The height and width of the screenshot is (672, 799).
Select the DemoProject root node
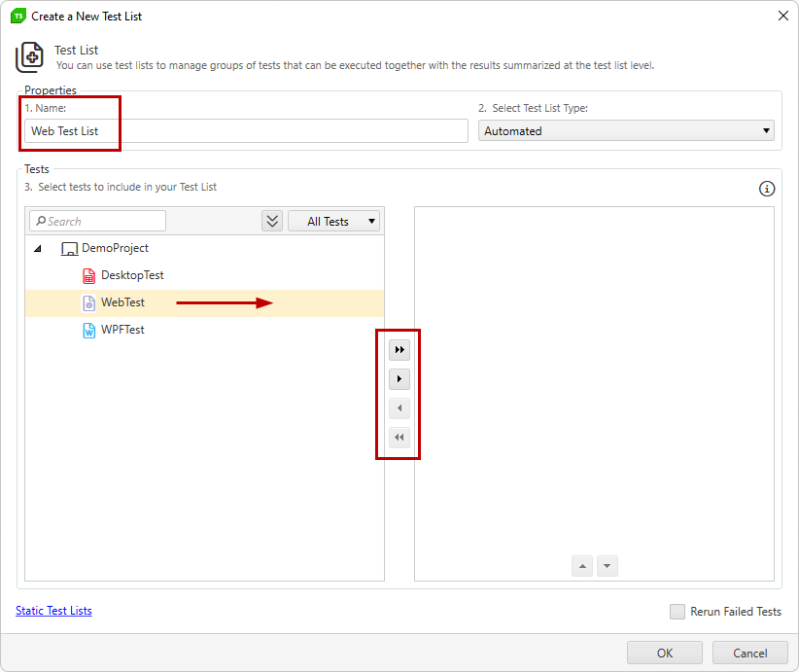[x=204, y=248]
